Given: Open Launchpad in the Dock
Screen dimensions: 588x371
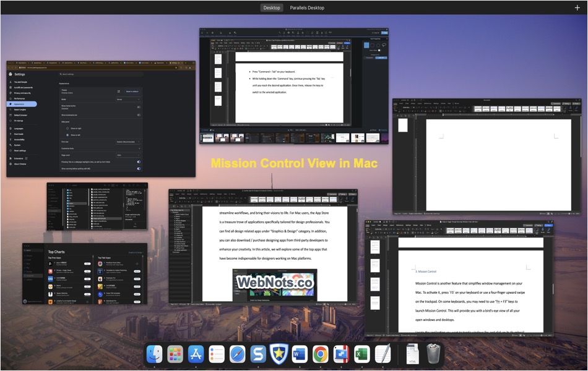Looking at the screenshot, I should click(175, 354).
